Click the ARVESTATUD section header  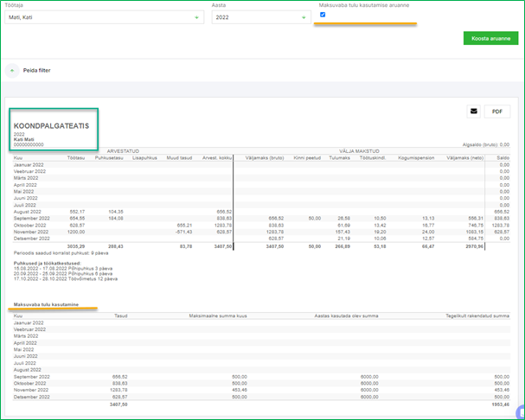tap(123, 151)
